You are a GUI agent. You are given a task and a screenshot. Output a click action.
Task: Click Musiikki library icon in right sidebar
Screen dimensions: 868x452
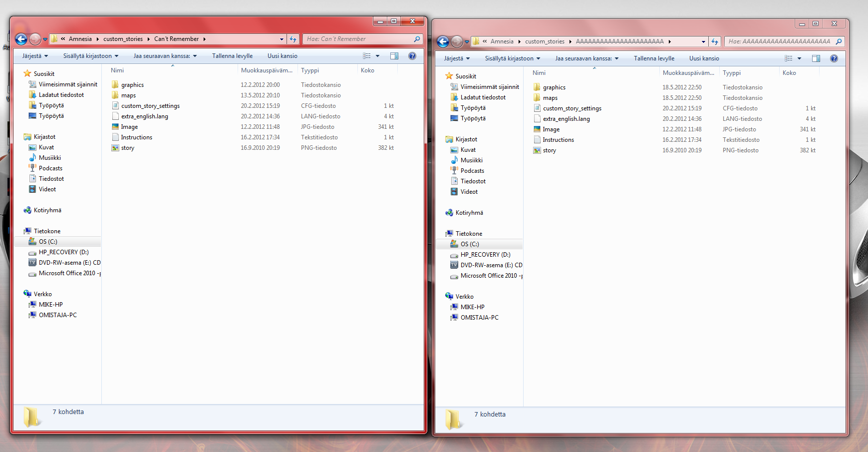coord(454,160)
